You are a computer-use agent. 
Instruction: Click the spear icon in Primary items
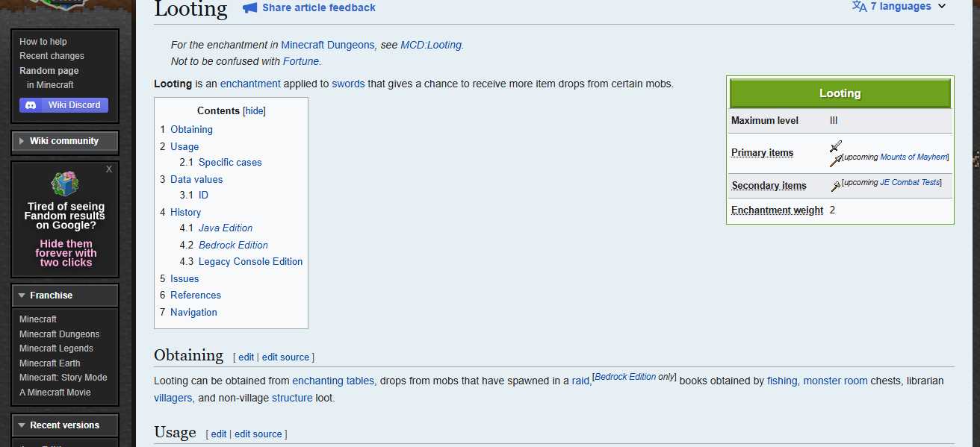coord(836,160)
